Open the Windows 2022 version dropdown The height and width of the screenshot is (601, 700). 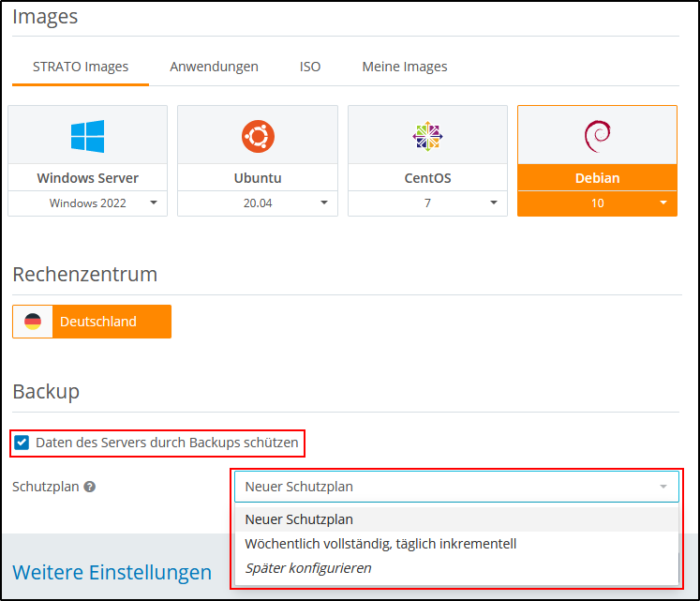pos(87,203)
